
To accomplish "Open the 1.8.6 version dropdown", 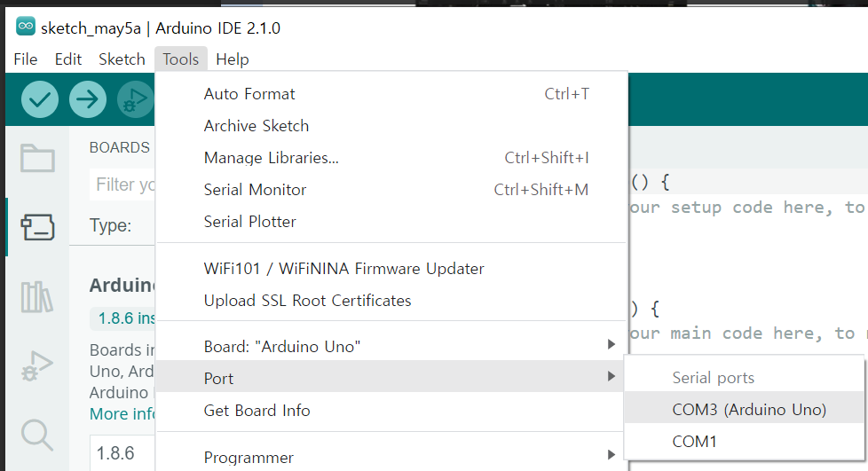I will click(x=122, y=453).
